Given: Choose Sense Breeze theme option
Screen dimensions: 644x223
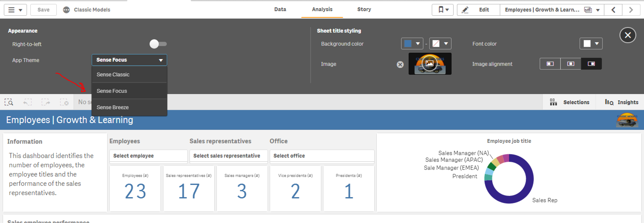Looking at the screenshot, I should click(x=113, y=107).
